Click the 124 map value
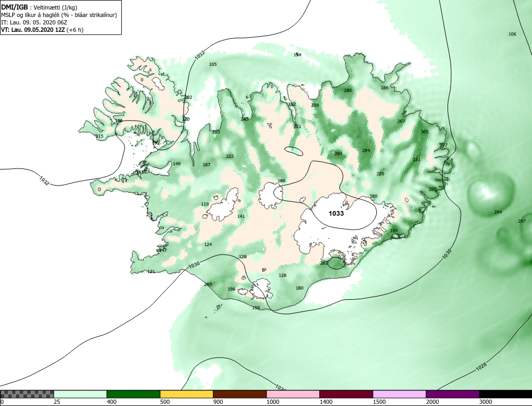The width and height of the screenshot is (532, 406). click(208, 244)
